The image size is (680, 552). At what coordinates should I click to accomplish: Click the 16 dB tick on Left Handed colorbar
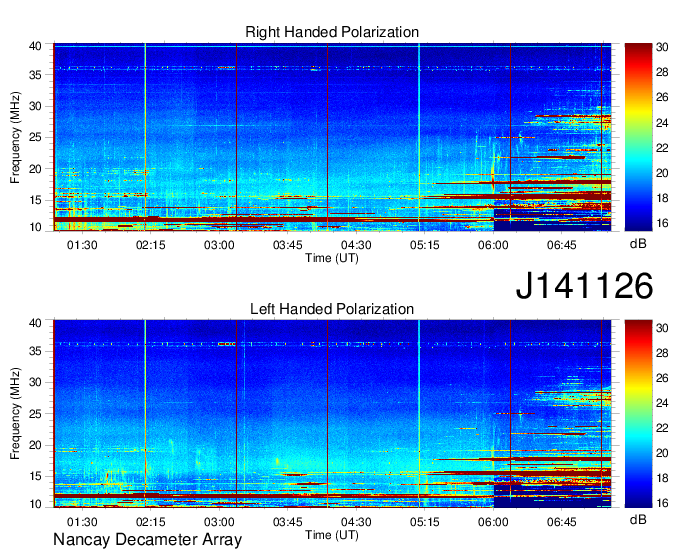pos(662,503)
